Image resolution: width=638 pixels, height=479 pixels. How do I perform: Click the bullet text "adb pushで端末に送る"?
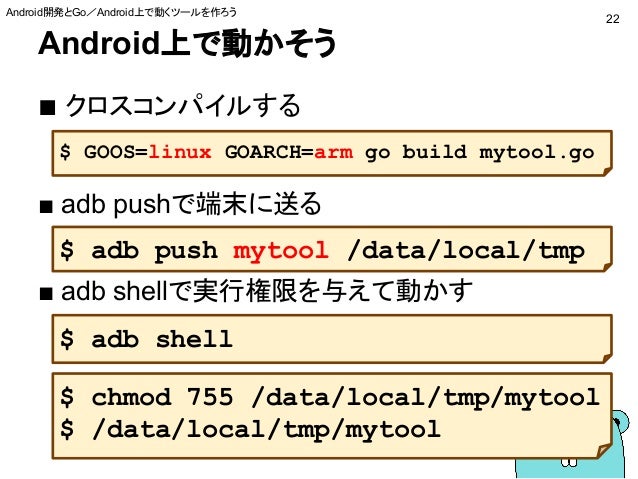click(191, 203)
